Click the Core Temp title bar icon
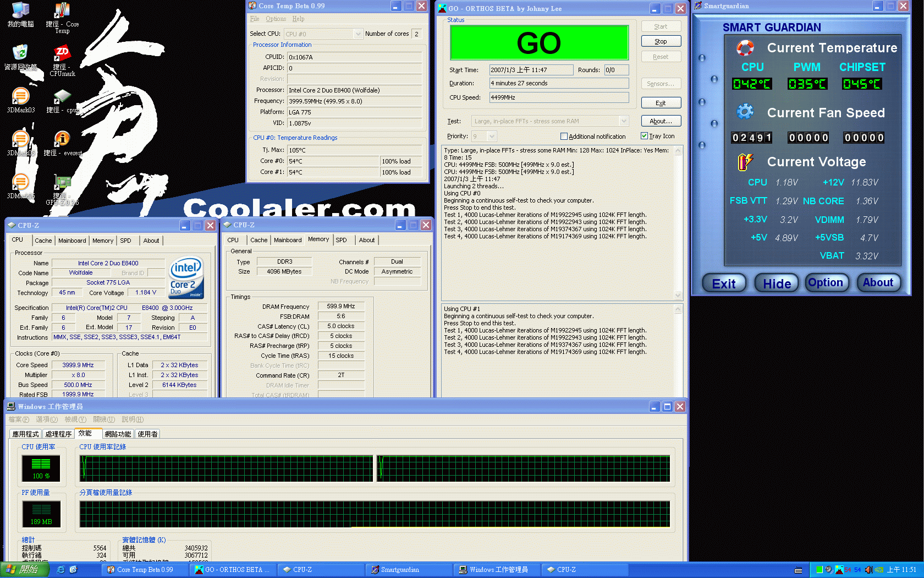924x578 pixels. coord(252,6)
